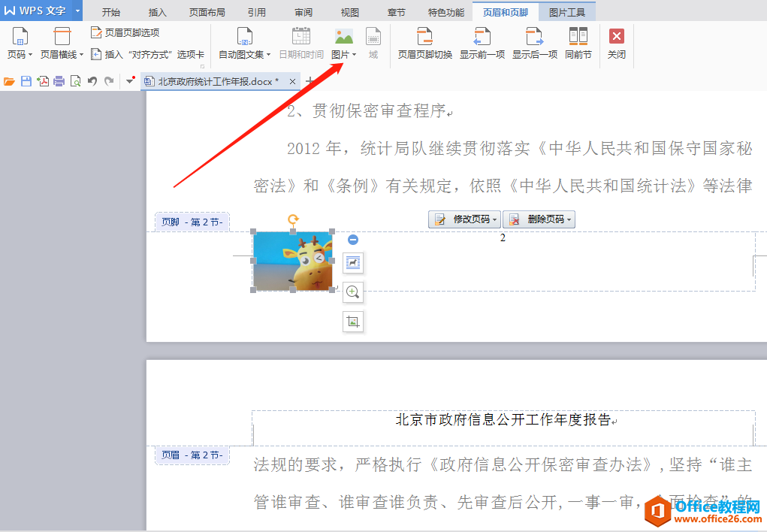Image resolution: width=767 pixels, height=532 pixels.
Task: Click the 图片 picture insert icon
Action: [344, 38]
